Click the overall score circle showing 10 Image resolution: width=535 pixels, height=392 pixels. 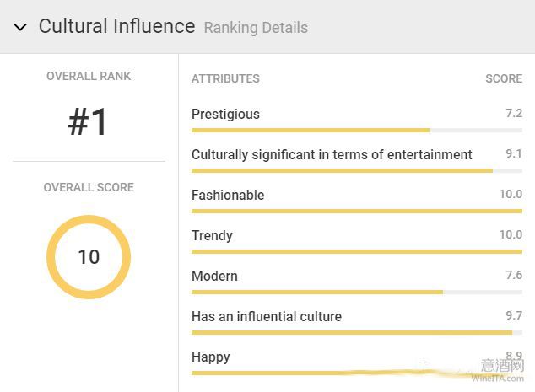click(89, 257)
